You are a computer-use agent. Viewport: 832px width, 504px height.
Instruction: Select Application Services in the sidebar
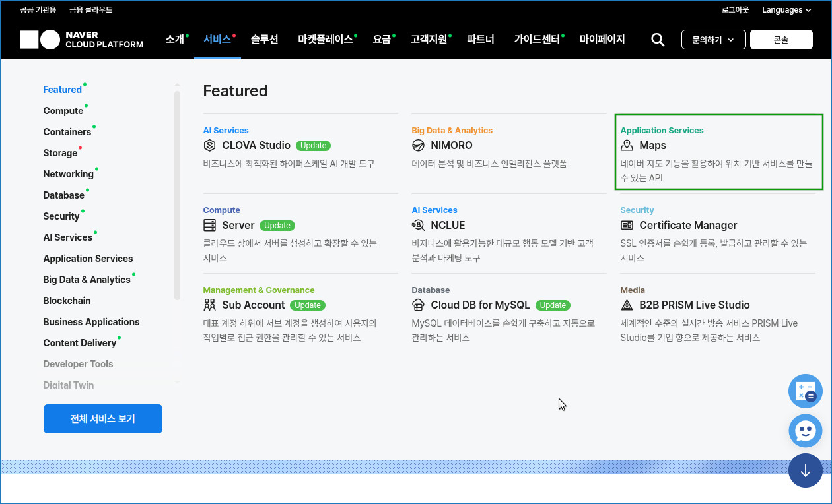88,259
